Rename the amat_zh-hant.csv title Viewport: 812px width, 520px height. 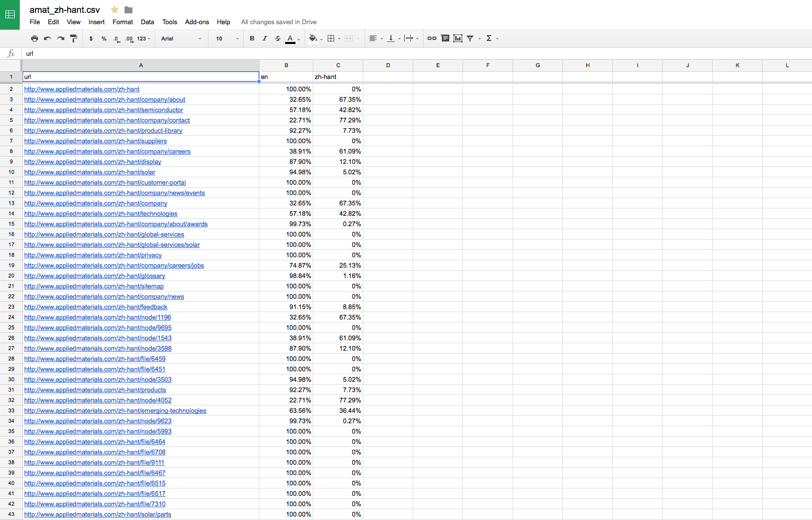pos(65,10)
